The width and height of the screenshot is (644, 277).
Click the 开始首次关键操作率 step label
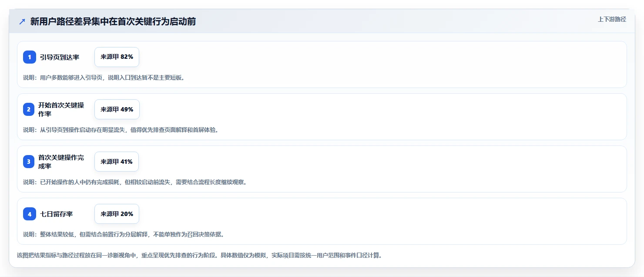[61, 109]
